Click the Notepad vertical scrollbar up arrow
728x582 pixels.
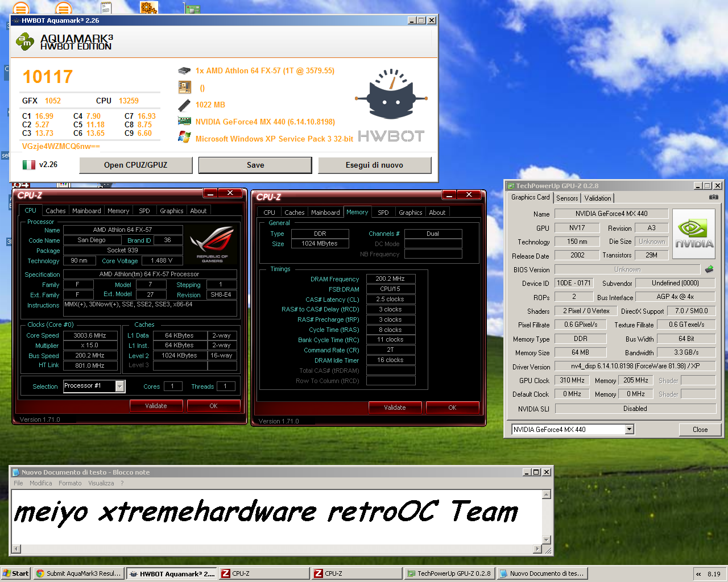tap(547, 494)
